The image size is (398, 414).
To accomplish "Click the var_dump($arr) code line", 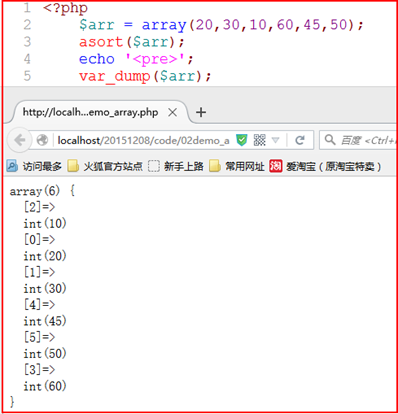I will pos(145,77).
